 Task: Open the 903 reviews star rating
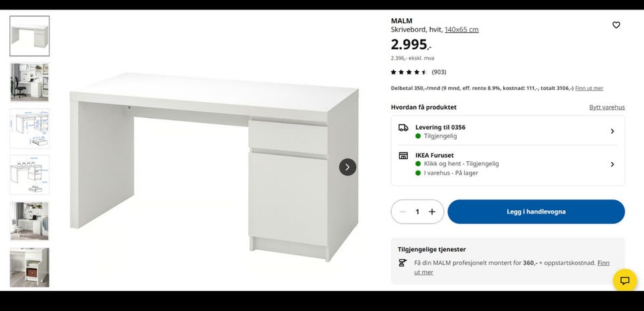pos(418,72)
